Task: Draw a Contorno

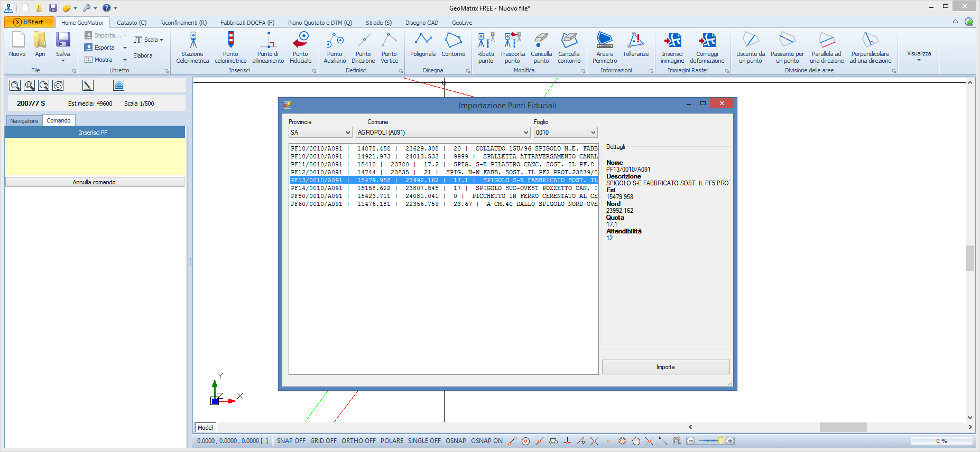Action: [454, 45]
